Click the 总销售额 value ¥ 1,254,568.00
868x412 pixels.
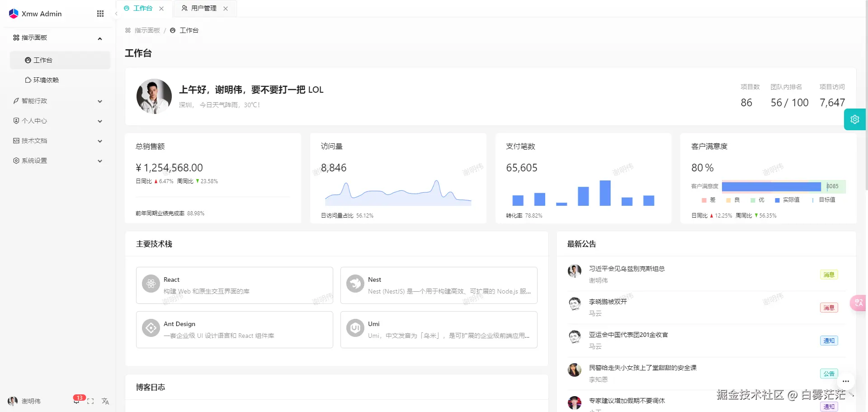point(169,168)
